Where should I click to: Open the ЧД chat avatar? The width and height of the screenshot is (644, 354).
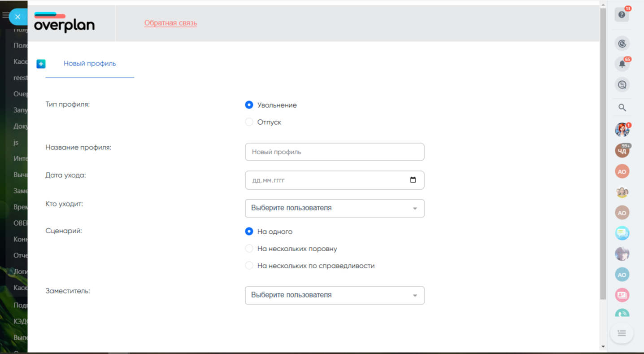point(622,151)
